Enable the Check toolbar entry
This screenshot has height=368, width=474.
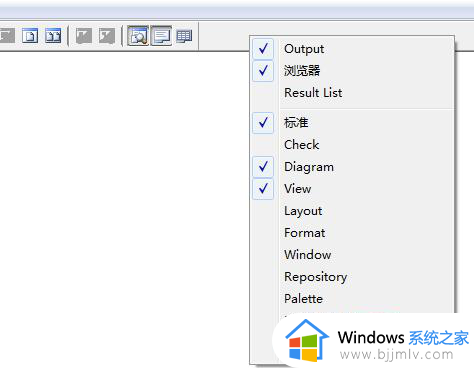point(353,145)
